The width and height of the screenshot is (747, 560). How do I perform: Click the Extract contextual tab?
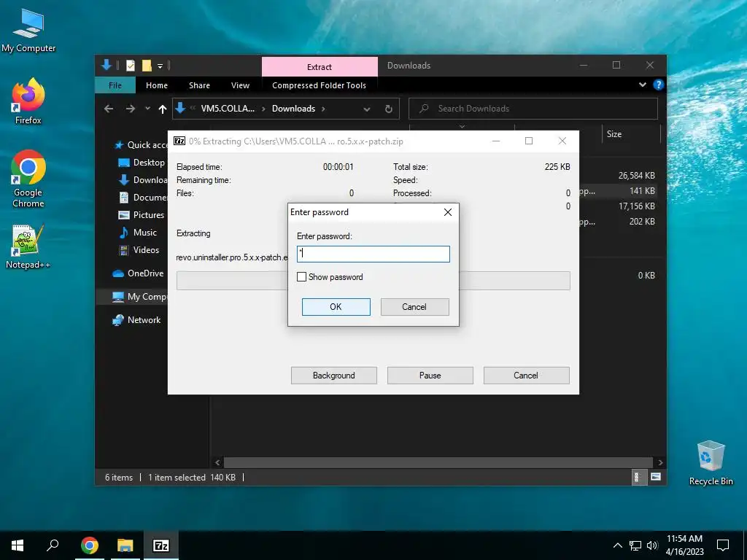pyautogui.click(x=320, y=66)
